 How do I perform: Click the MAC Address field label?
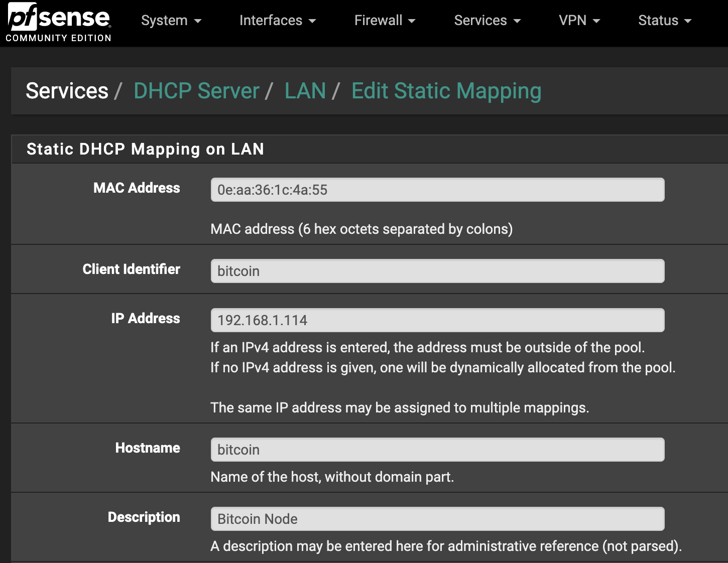pos(137,188)
